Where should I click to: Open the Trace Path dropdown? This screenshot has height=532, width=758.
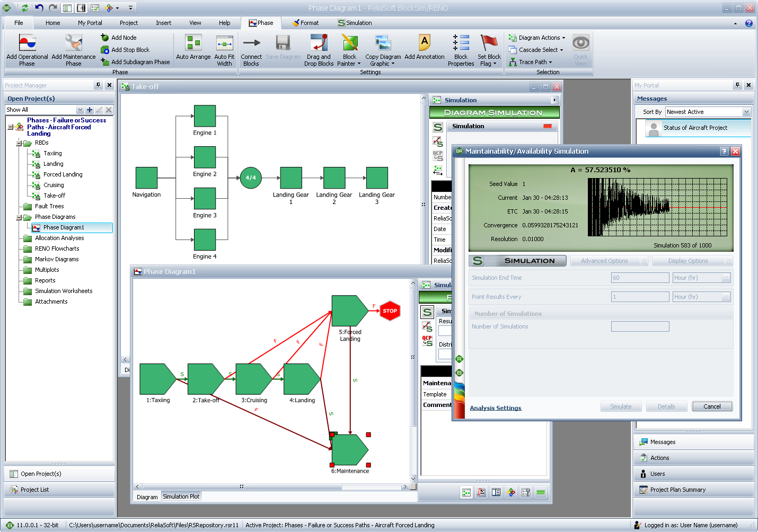[x=531, y=62]
